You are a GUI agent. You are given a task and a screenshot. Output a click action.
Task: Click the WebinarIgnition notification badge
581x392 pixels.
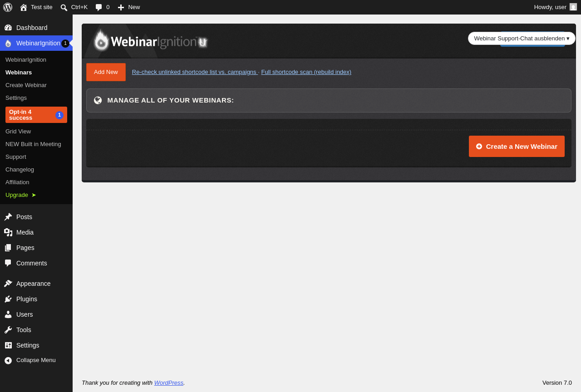65,43
